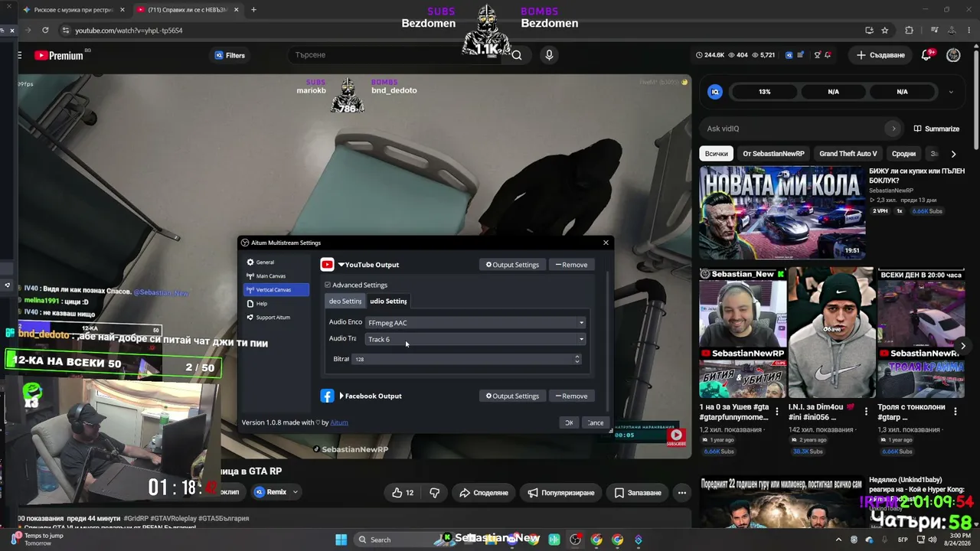Image resolution: width=980 pixels, height=551 pixels.
Task: Click the OK button in Aitum settings
Action: [x=569, y=423]
